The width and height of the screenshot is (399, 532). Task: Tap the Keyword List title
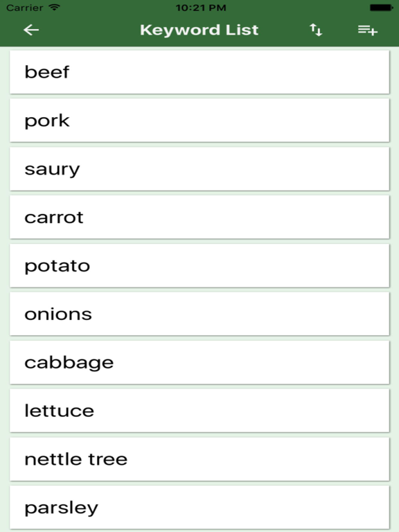pyautogui.click(x=199, y=30)
